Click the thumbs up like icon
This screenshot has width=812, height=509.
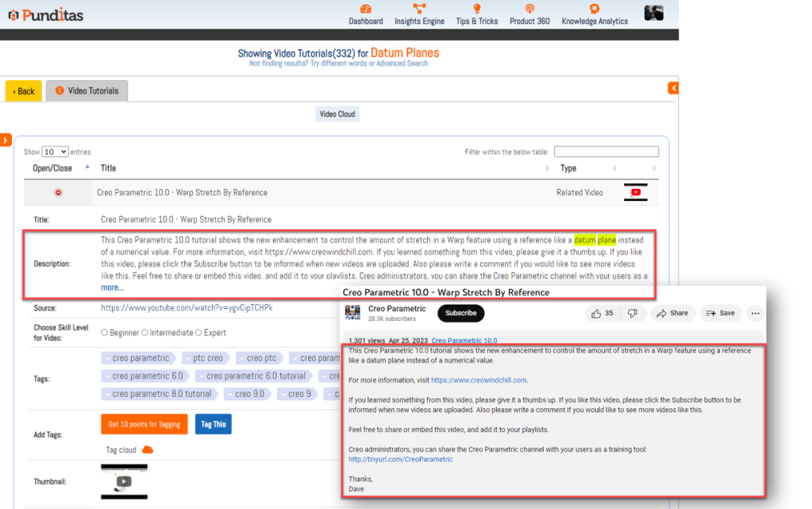(x=596, y=313)
